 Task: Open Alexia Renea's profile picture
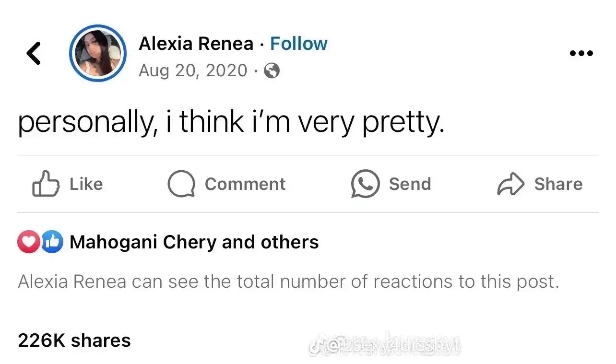pos(98,53)
